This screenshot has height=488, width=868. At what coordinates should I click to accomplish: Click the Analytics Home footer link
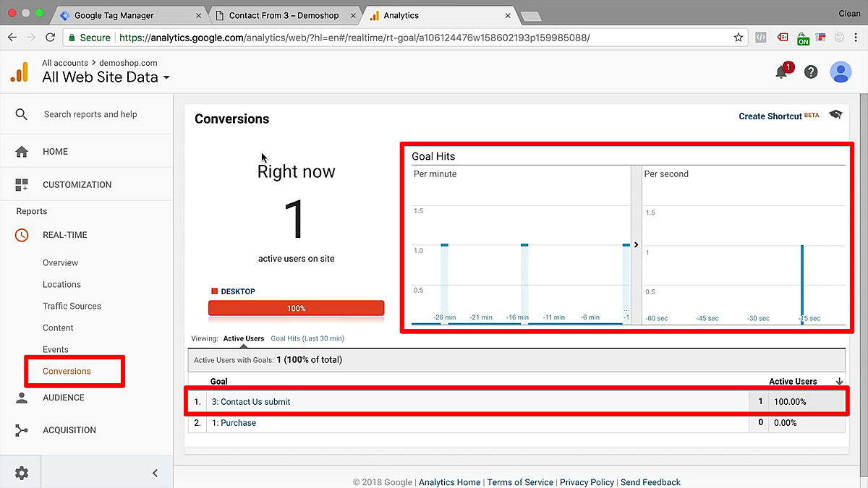click(x=449, y=482)
